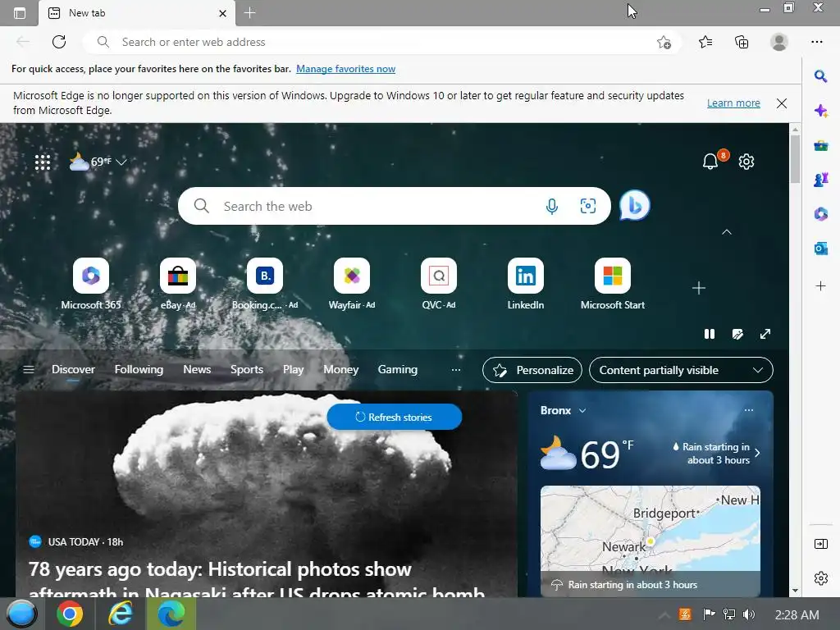Expand background to full view icon
Image resolution: width=840 pixels, height=630 pixels.
click(765, 334)
